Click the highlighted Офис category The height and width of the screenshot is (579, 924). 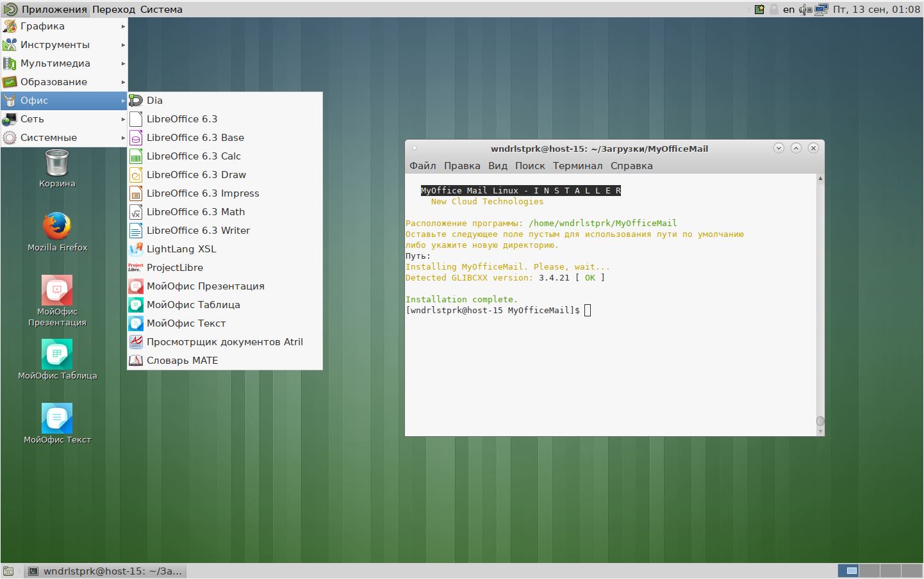click(64, 101)
